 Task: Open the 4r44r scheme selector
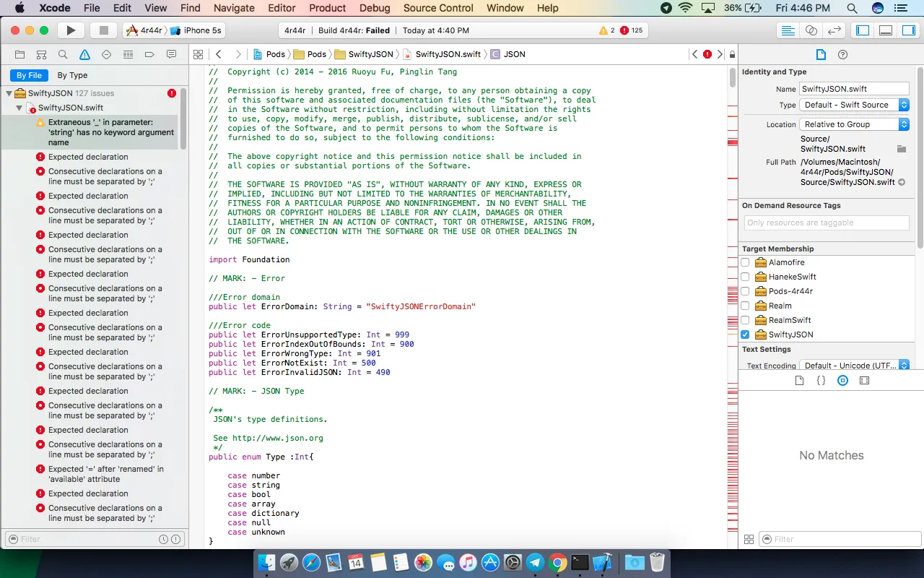coord(144,30)
